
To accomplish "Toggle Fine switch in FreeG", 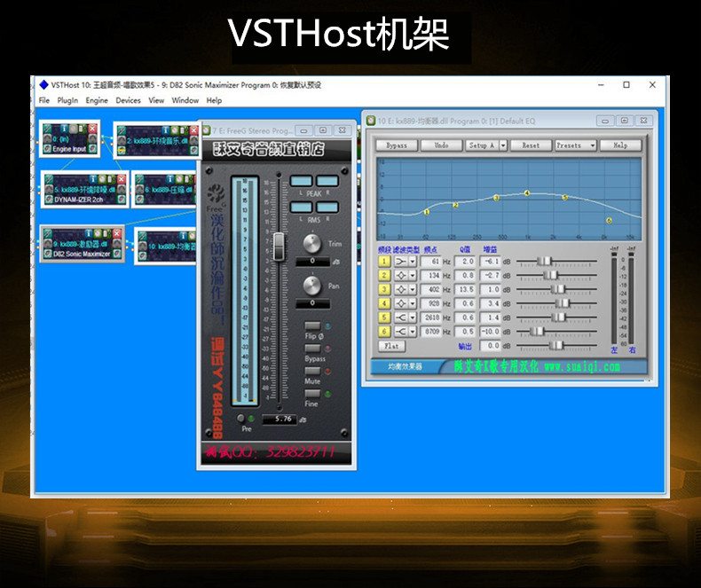I will (312, 394).
